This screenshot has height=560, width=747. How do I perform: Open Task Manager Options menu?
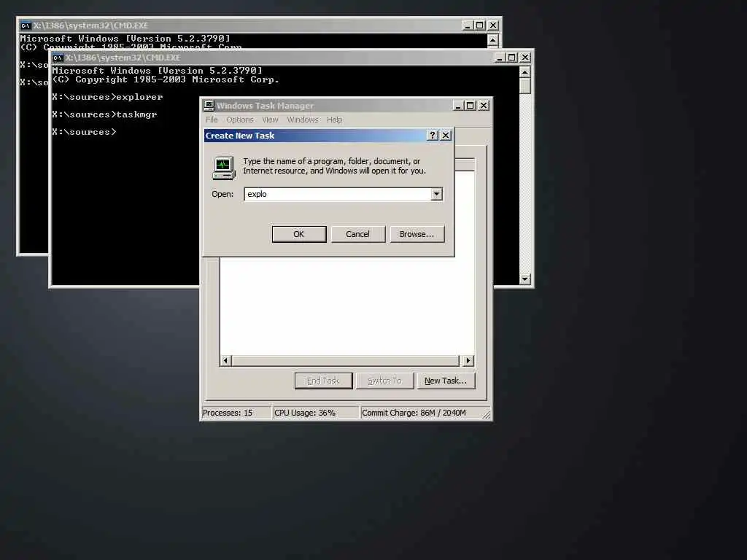point(239,120)
